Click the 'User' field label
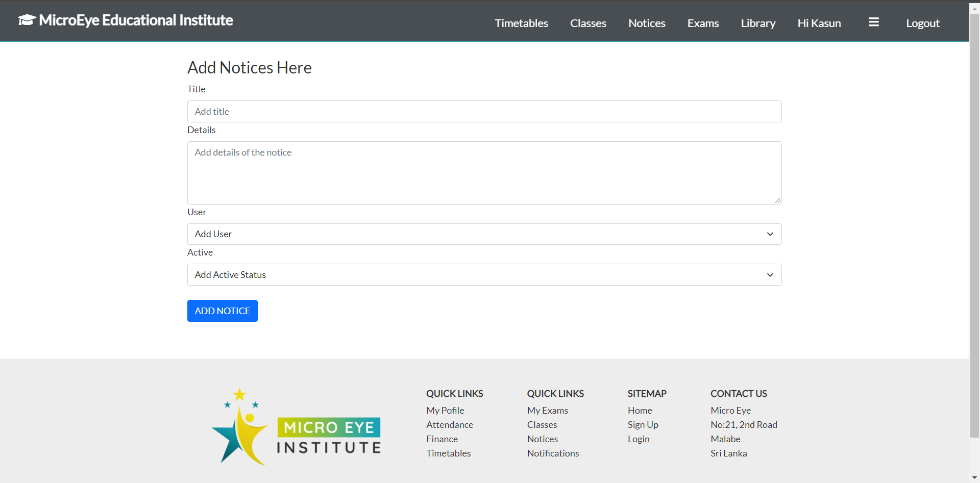The width and height of the screenshot is (980, 483). tap(197, 212)
